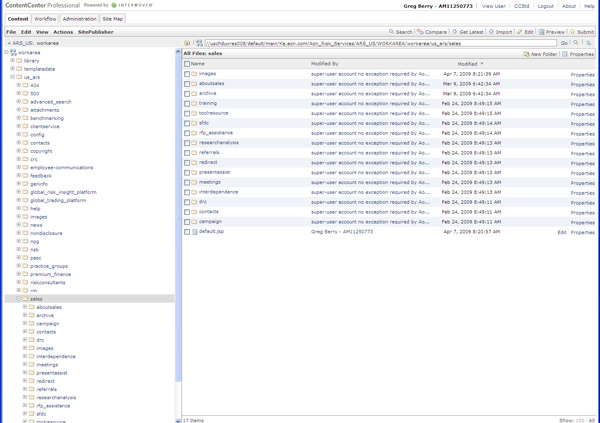Expand the templatedata tree node
This screenshot has width=600, height=423.
(x=13, y=69)
